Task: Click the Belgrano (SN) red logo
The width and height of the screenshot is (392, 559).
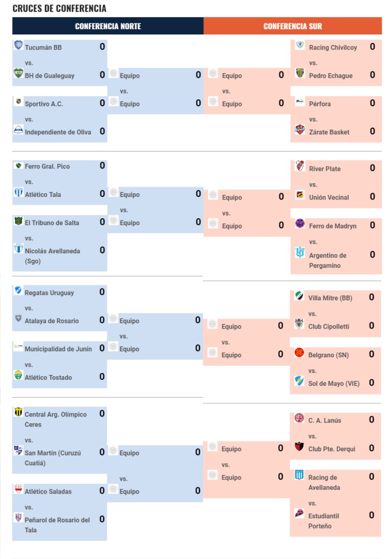Action: click(299, 352)
